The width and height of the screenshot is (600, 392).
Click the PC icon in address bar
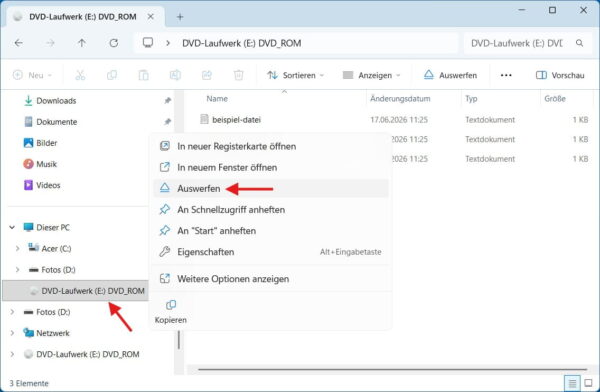point(148,42)
